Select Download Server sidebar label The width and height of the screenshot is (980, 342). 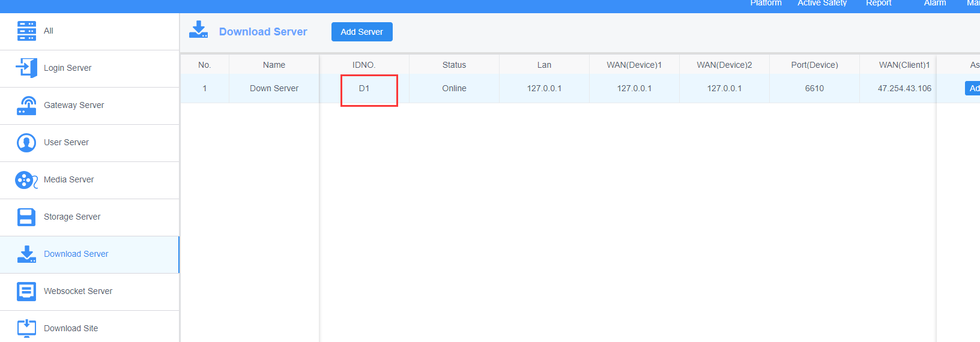click(76, 254)
